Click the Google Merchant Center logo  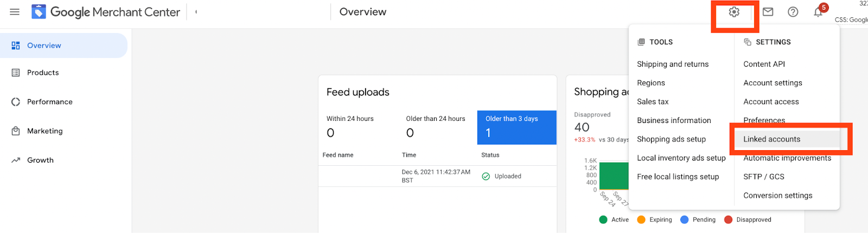39,12
